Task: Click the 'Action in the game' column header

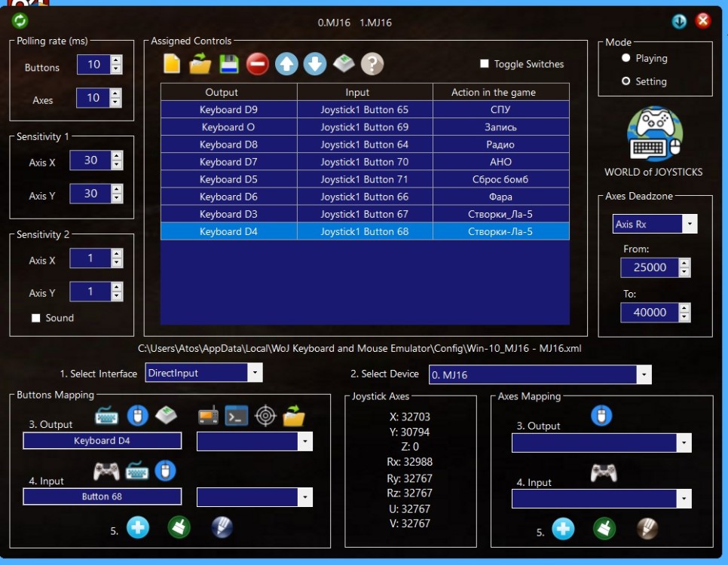Action: [x=493, y=92]
